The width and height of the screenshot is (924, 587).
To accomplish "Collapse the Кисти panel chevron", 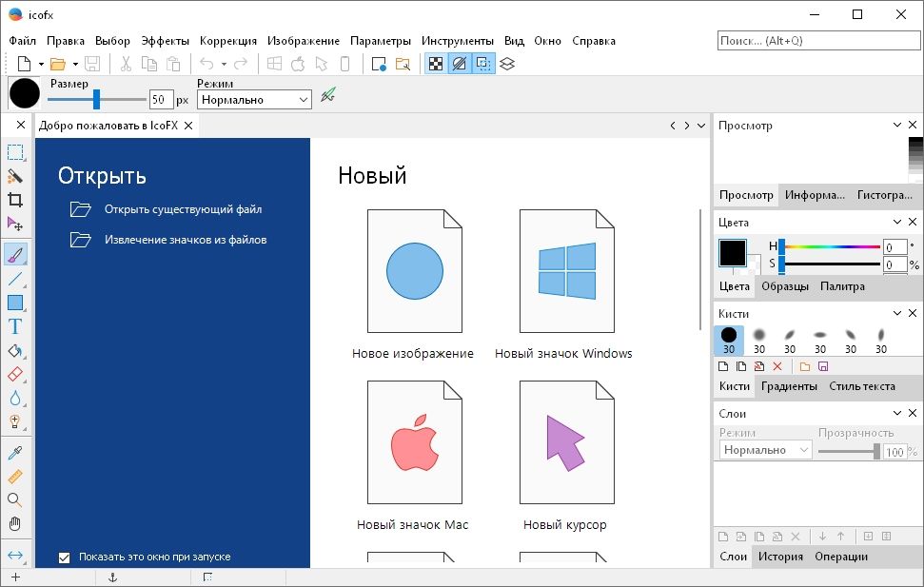I will point(897,313).
